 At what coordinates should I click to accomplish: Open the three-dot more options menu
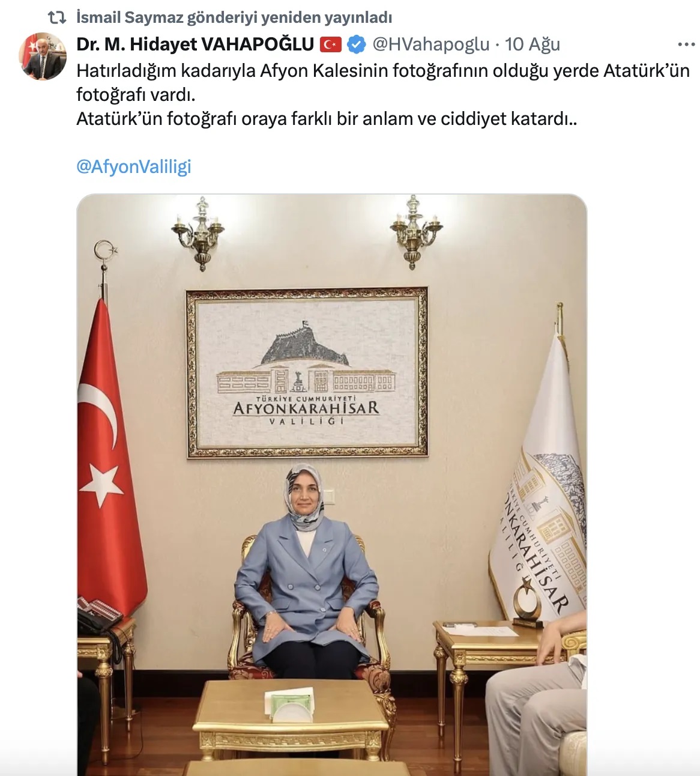click(x=686, y=44)
